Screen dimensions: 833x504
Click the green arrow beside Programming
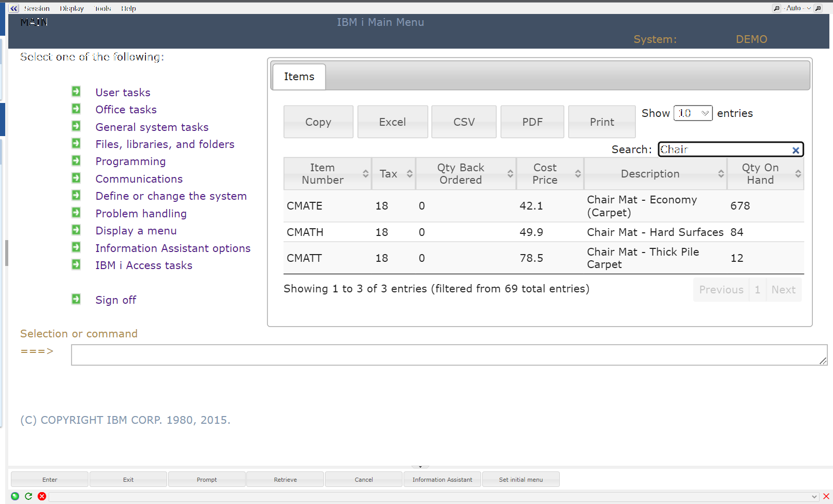click(x=76, y=160)
